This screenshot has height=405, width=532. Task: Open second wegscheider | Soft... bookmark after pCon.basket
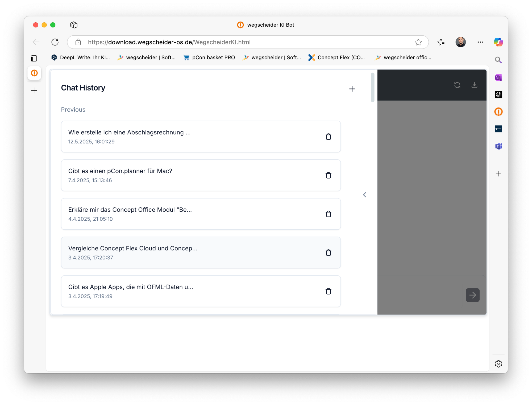[272, 57]
